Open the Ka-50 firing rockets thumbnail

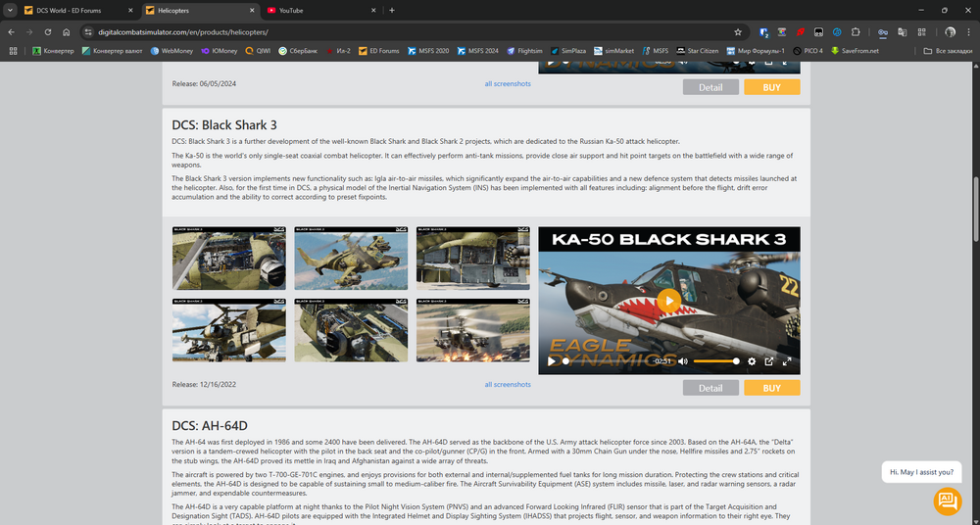tap(473, 330)
